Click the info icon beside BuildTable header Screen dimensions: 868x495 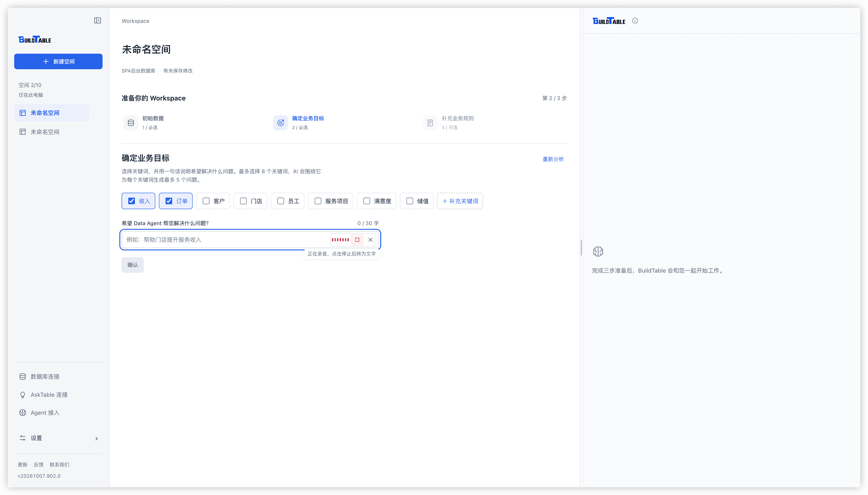(635, 21)
